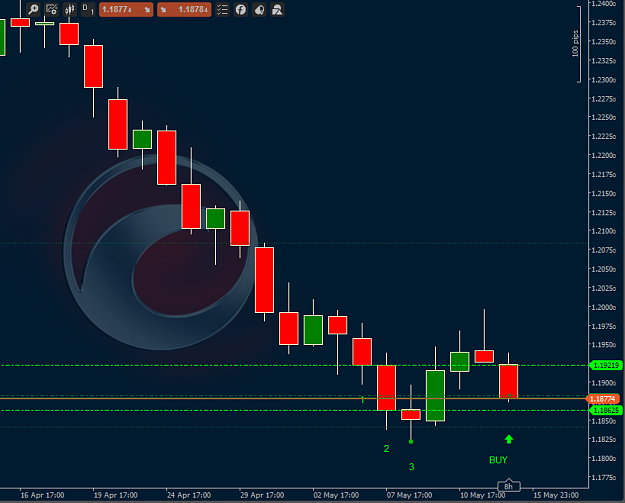Open the shapes objects icon in toolbar

(x=277, y=9)
